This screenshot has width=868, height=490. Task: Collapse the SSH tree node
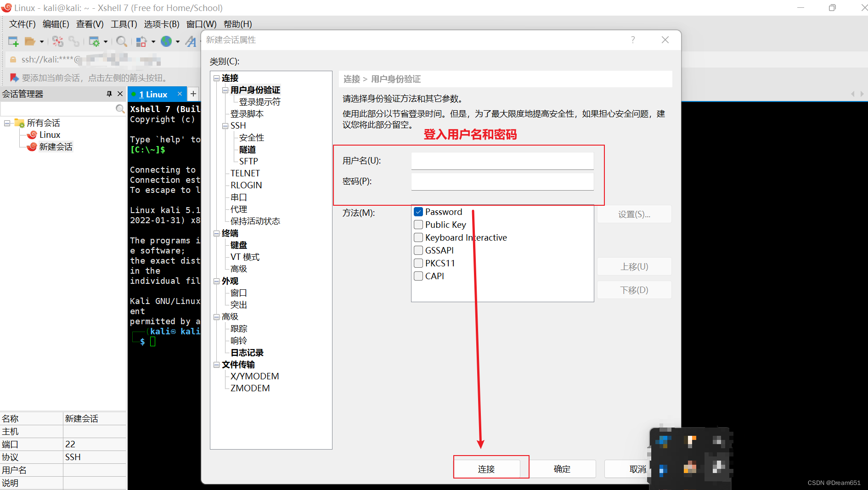click(x=225, y=126)
